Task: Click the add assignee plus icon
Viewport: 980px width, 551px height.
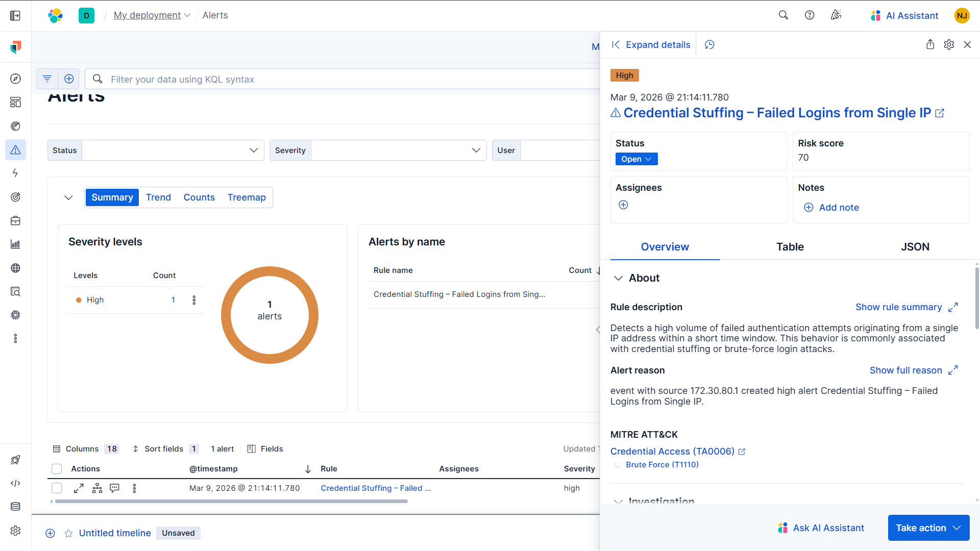Action: [x=623, y=205]
